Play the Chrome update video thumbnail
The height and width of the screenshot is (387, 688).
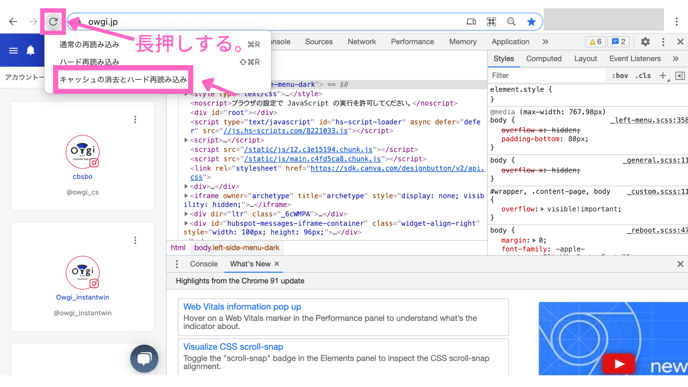[619, 364]
